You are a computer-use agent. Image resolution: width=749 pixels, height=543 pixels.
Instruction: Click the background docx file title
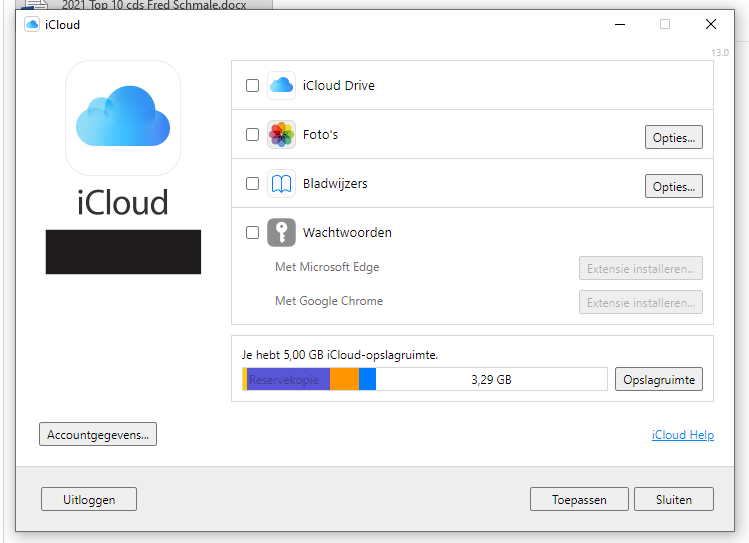pos(154,5)
